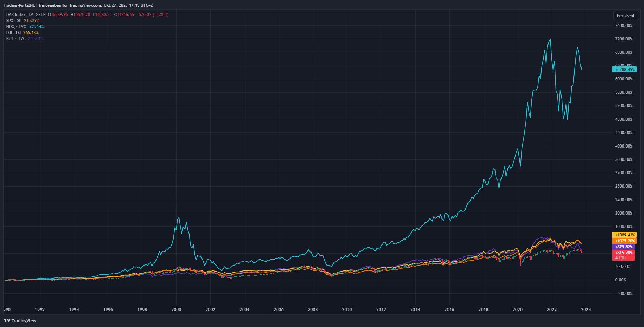The height and width of the screenshot is (327, 644).
Task: Select the RUT · TVC legend entry
Action: point(16,39)
